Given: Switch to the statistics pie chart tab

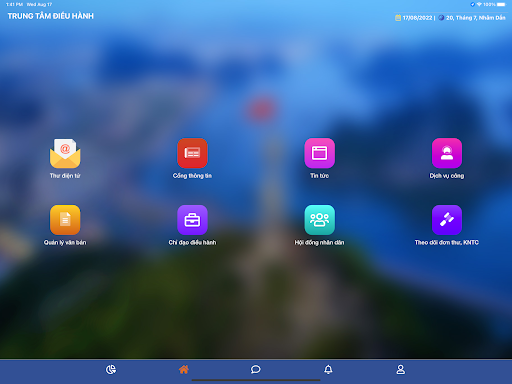Looking at the screenshot, I should (111, 369).
